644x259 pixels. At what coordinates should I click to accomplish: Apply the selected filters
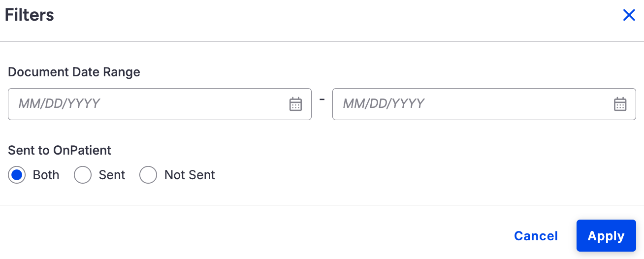[x=606, y=236]
